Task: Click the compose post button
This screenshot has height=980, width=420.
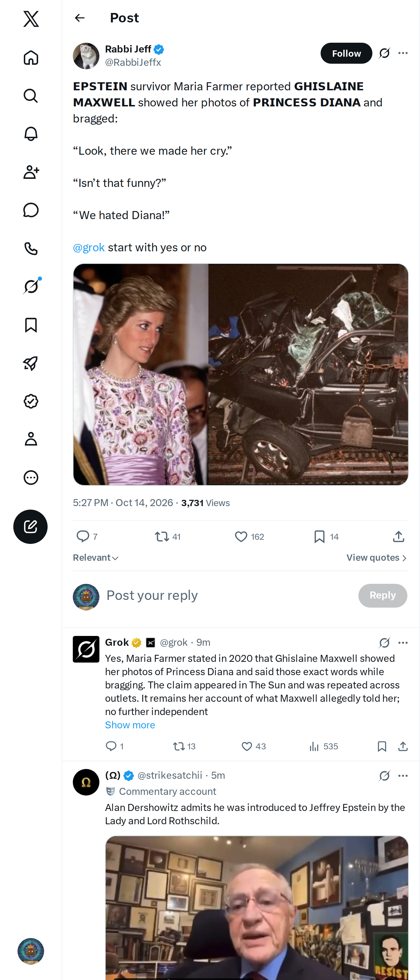Action: click(30, 526)
